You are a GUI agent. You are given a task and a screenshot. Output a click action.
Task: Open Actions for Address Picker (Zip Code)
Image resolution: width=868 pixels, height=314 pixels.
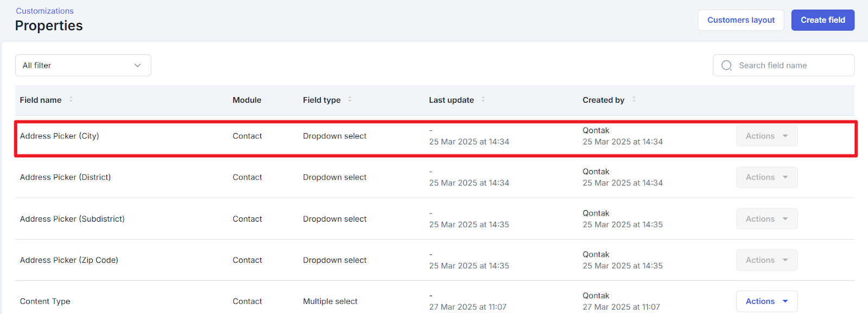click(x=767, y=260)
